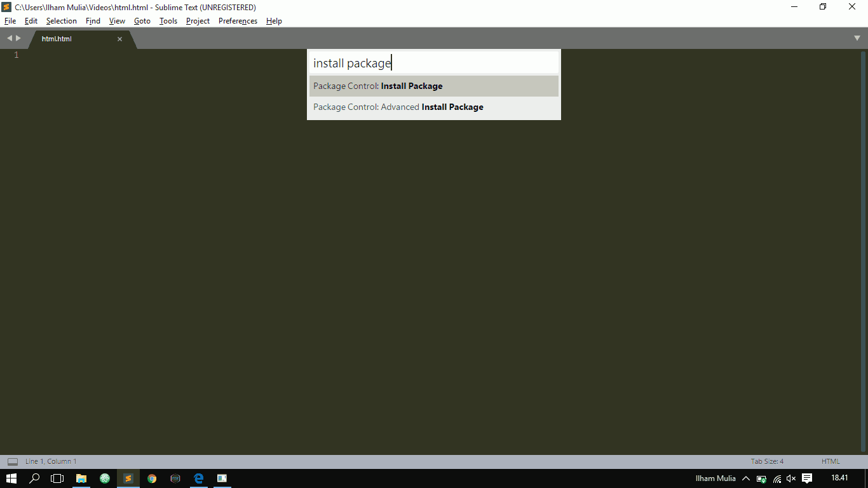Screen dimensions: 868x488
Task: Open the Find menu
Action: coord(93,21)
